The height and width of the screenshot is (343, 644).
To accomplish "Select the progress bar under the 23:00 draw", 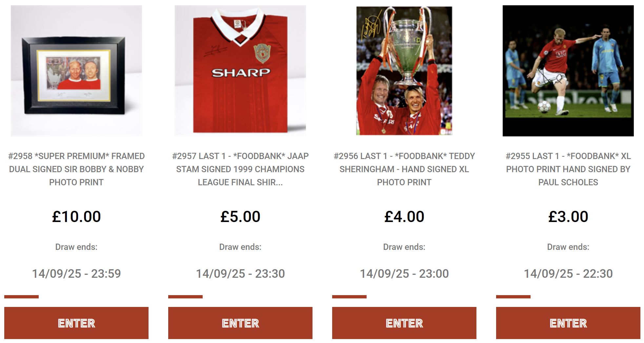I will tap(350, 297).
